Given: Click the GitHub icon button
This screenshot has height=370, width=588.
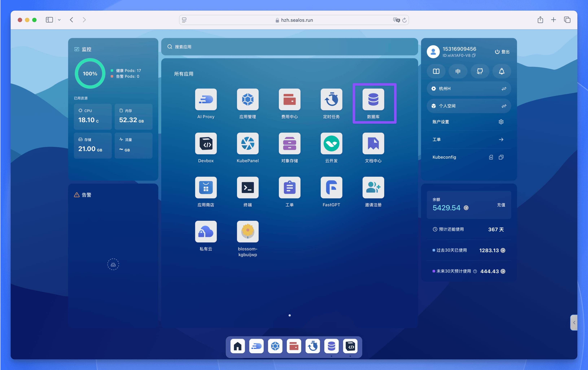Looking at the screenshot, I should tap(480, 71).
